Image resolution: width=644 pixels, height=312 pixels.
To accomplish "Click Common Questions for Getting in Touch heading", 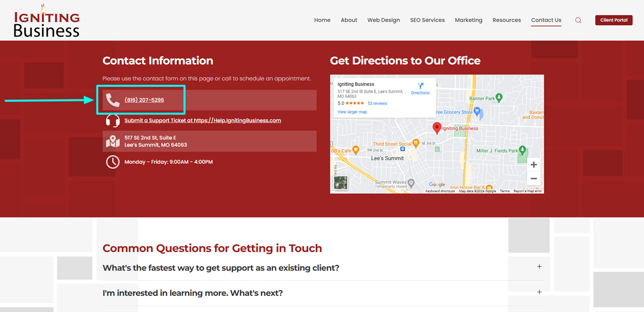I will (x=212, y=248).
